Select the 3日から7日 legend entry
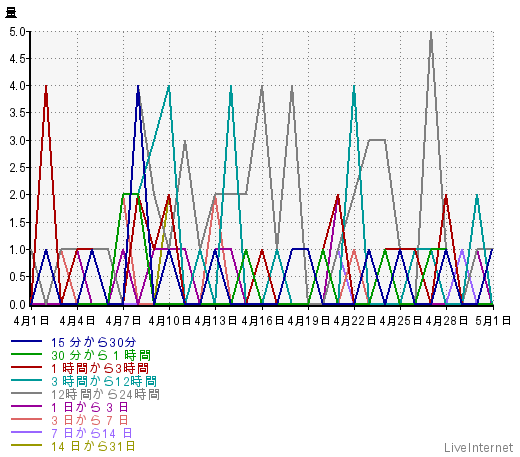The image size is (520, 457). click(x=90, y=420)
